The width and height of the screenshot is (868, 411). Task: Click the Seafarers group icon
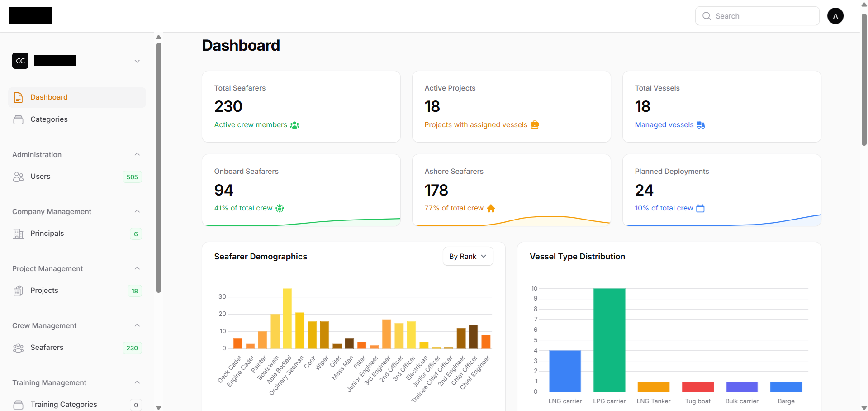pos(18,348)
